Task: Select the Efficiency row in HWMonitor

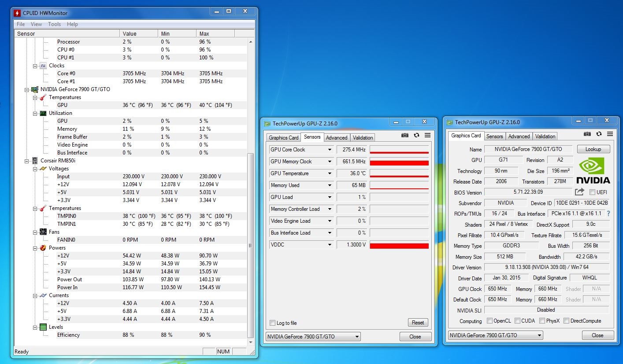Action: (131, 335)
